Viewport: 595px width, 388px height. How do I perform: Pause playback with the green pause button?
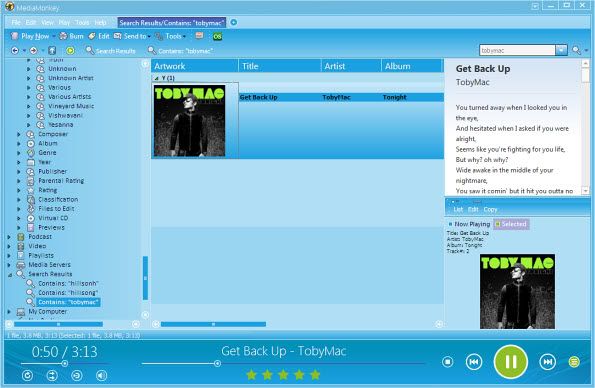510,362
